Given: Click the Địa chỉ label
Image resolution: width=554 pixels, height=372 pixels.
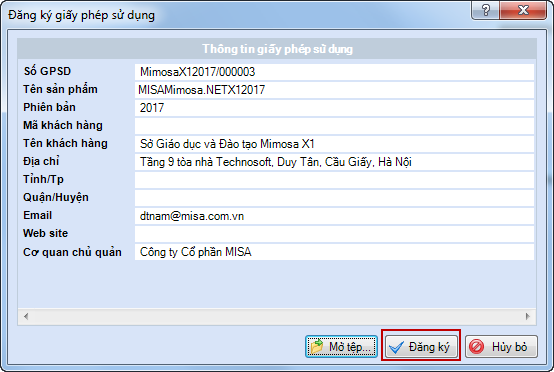Looking at the screenshot, I should tap(41, 161).
